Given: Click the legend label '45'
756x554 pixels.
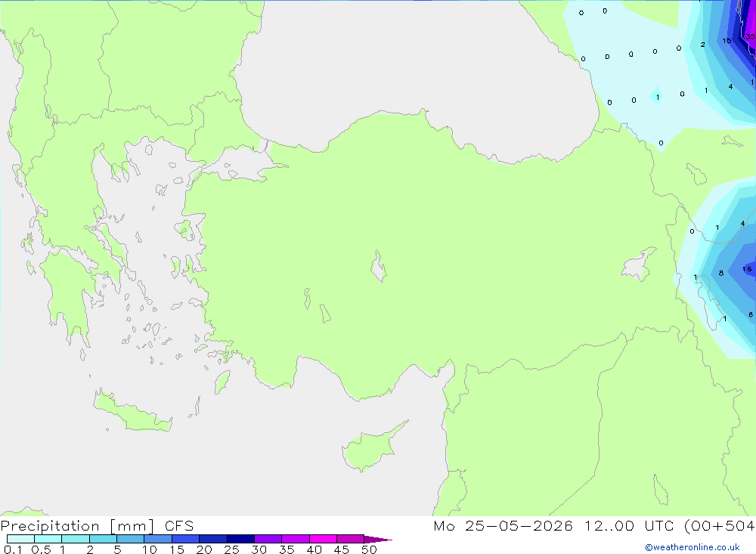Looking at the screenshot, I should 342,549.
